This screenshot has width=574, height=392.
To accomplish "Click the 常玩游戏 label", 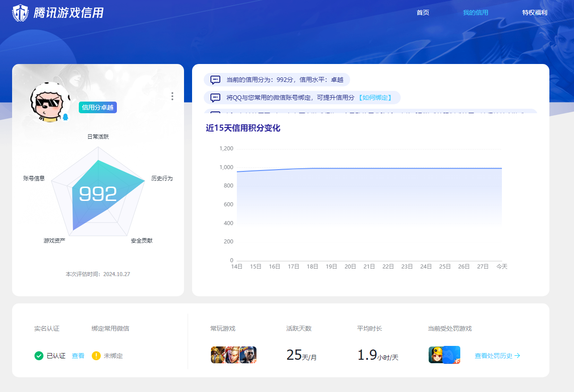I will 223,328.
